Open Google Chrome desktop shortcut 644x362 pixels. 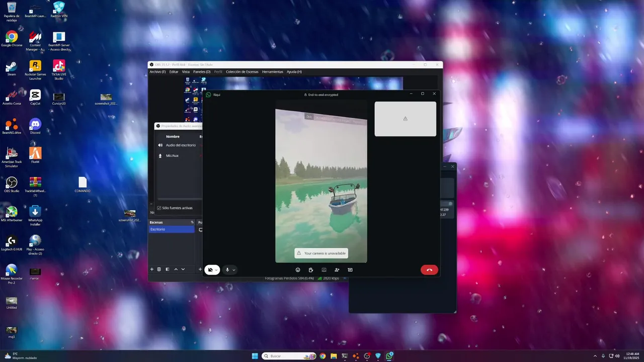pos(12,39)
